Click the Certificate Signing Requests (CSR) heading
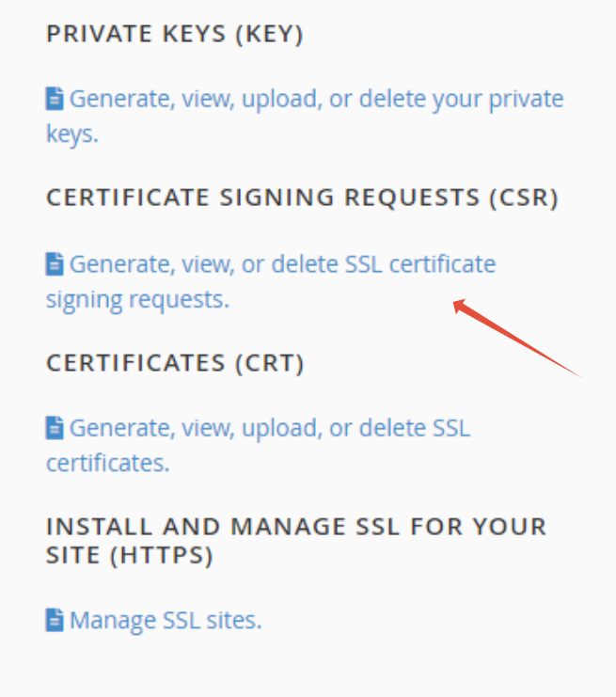Viewport: 616px width, 697px height. (302, 198)
